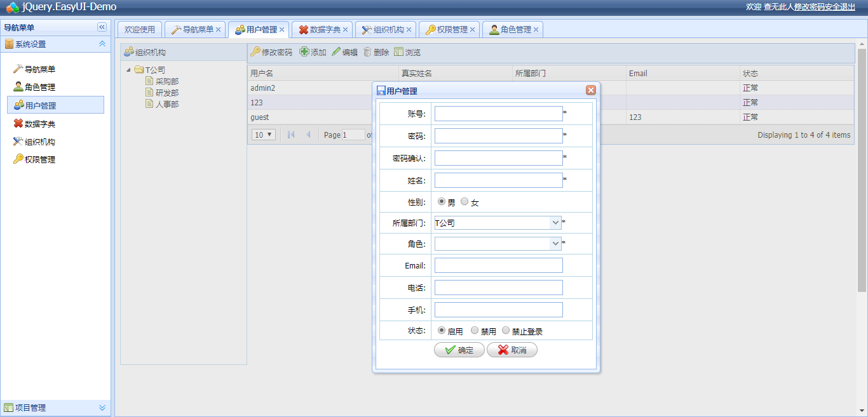
Task: Select the guest user row
Action: click(550, 117)
